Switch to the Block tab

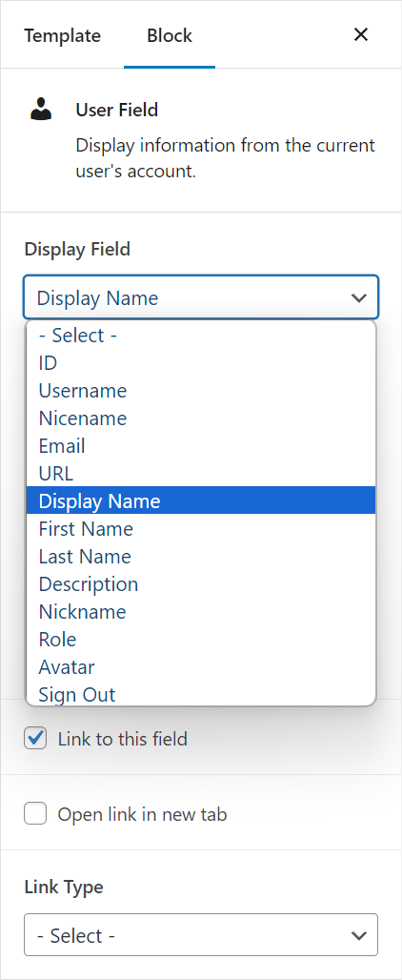tap(170, 35)
